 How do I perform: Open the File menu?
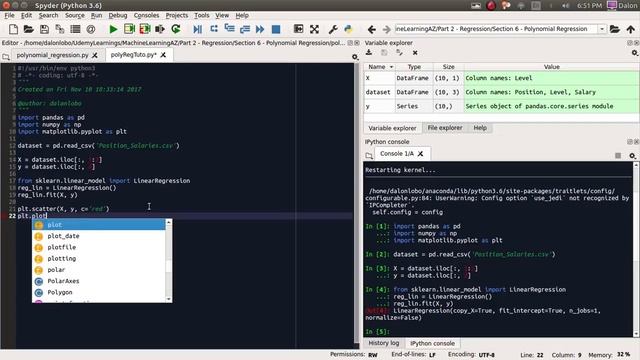[x=9, y=16]
